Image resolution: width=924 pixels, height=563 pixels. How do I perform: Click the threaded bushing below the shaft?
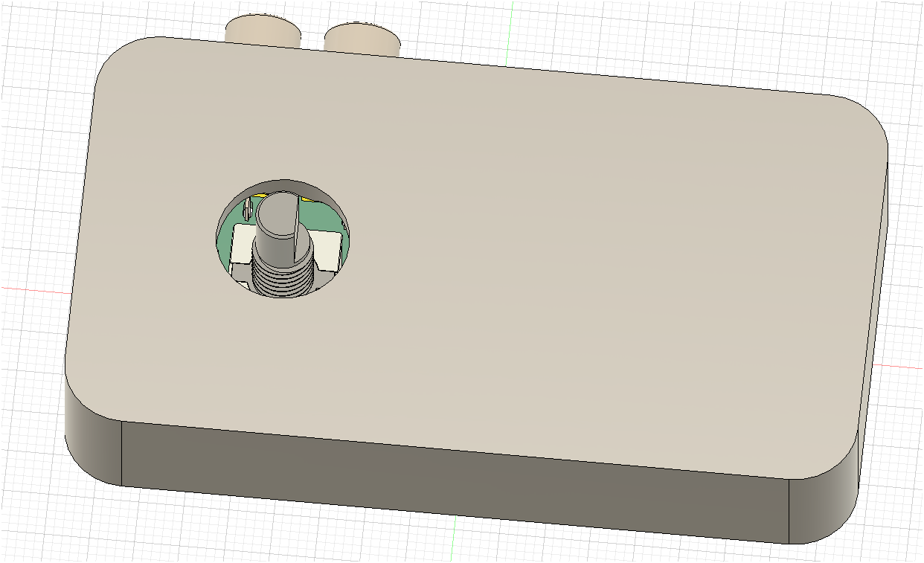(x=283, y=281)
